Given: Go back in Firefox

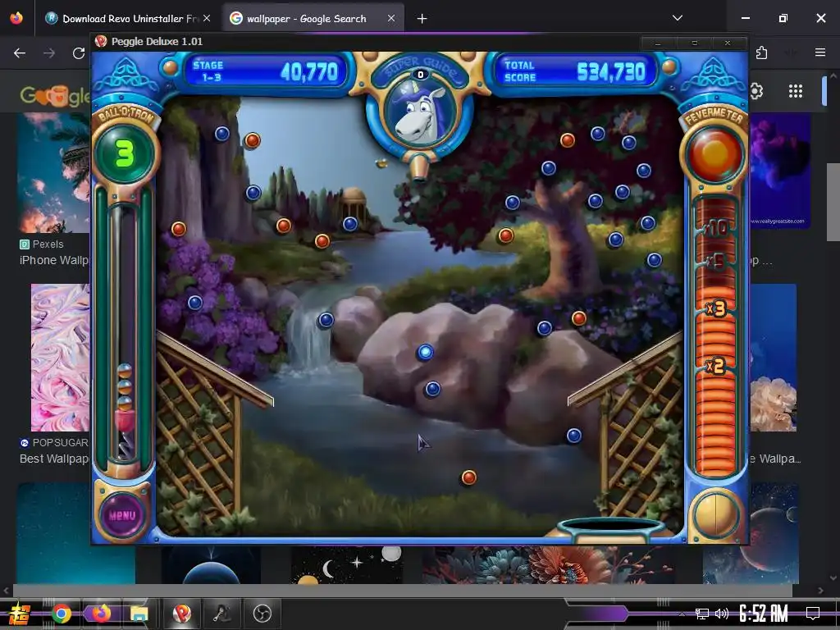Looking at the screenshot, I should [20, 53].
